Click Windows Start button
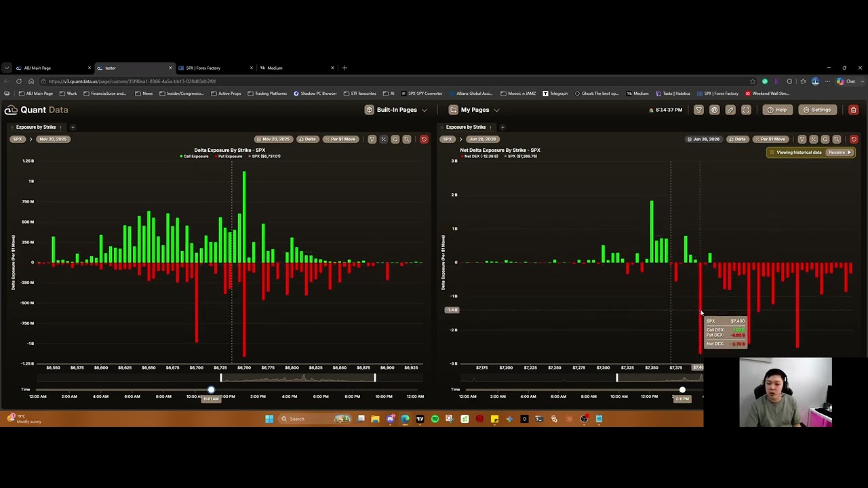 pyautogui.click(x=269, y=419)
